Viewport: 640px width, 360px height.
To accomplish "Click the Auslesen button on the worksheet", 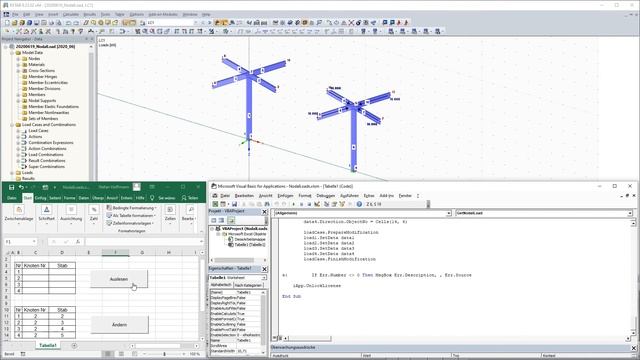I will point(119,279).
